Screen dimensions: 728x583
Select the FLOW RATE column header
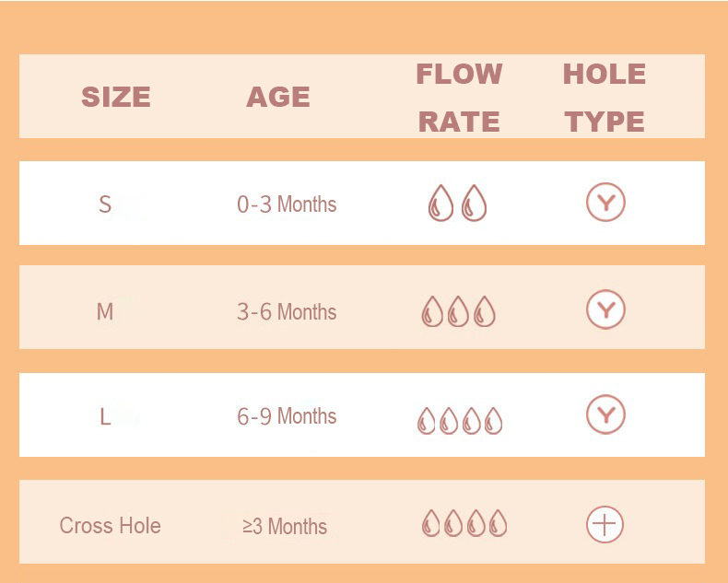[459, 98]
